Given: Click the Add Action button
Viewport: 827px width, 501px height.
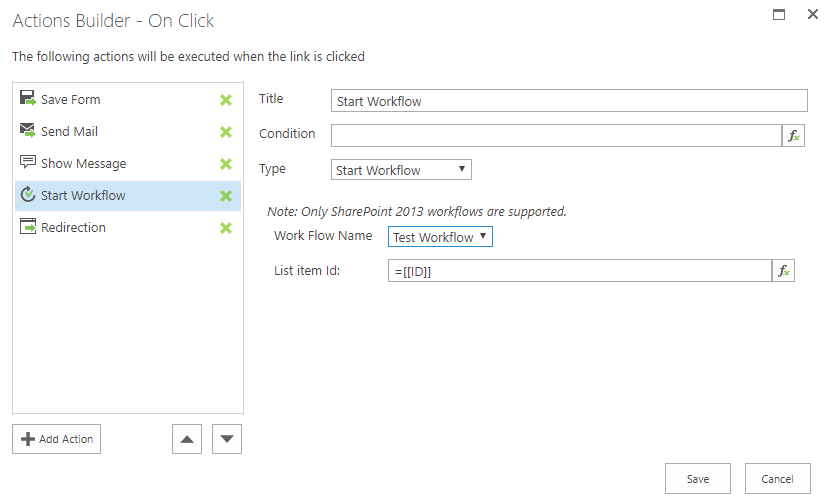Looking at the screenshot, I should click(x=57, y=439).
